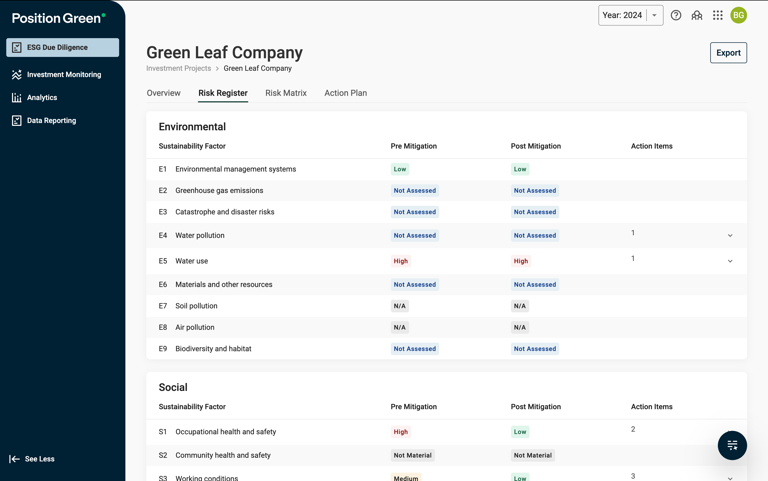This screenshot has height=481, width=768.
Task: Click Community health and safety factor
Action: coord(223,456)
